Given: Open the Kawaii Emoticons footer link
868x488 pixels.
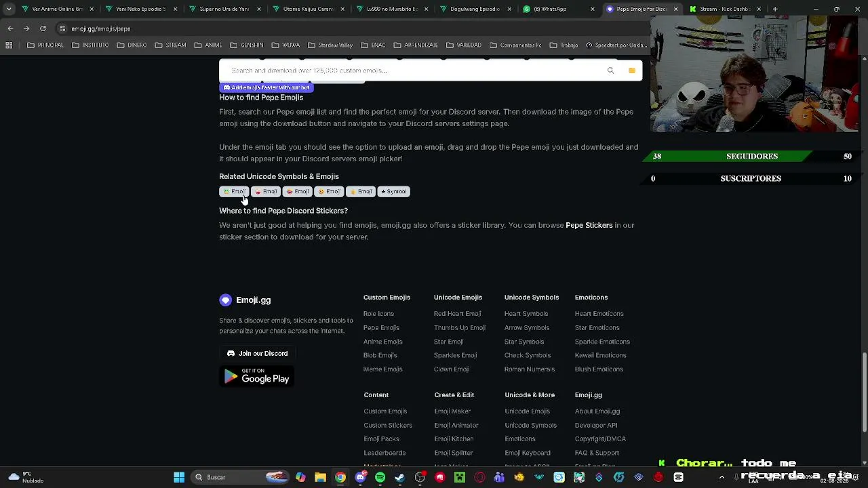Looking at the screenshot, I should click(600, 355).
